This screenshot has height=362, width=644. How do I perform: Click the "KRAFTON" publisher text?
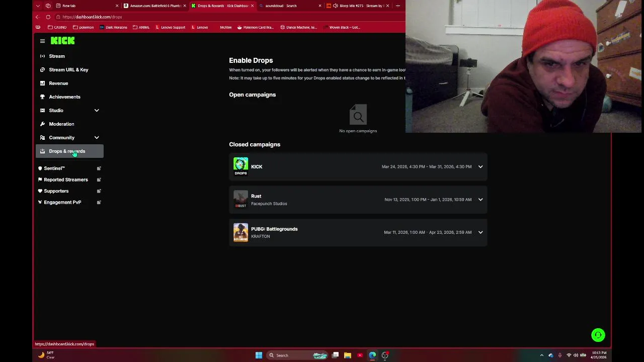click(261, 236)
